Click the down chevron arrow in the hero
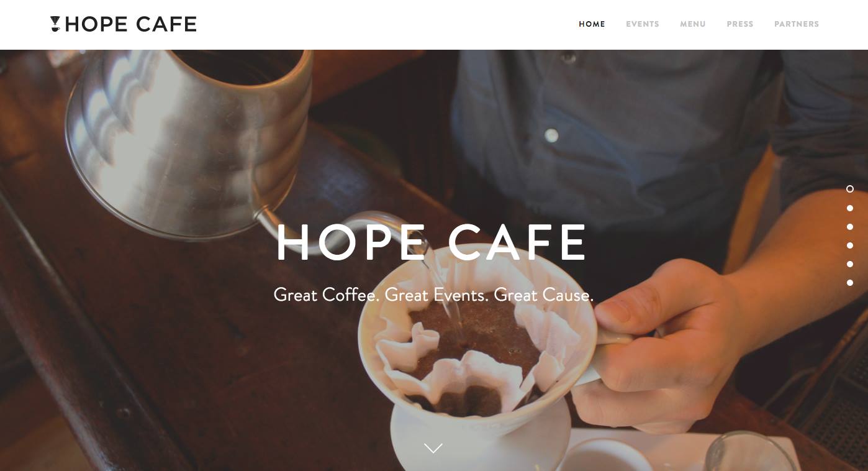This screenshot has height=471, width=868. [x=433, y=447]
